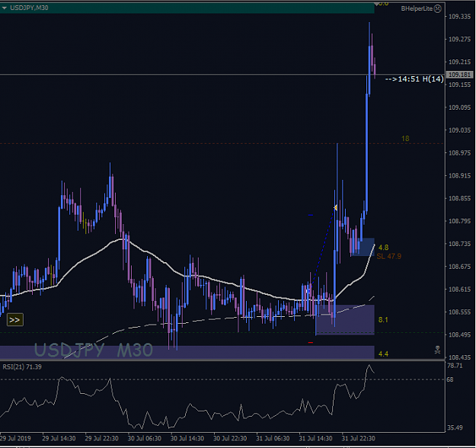Click price scale value 109.095

pos(459,107)
